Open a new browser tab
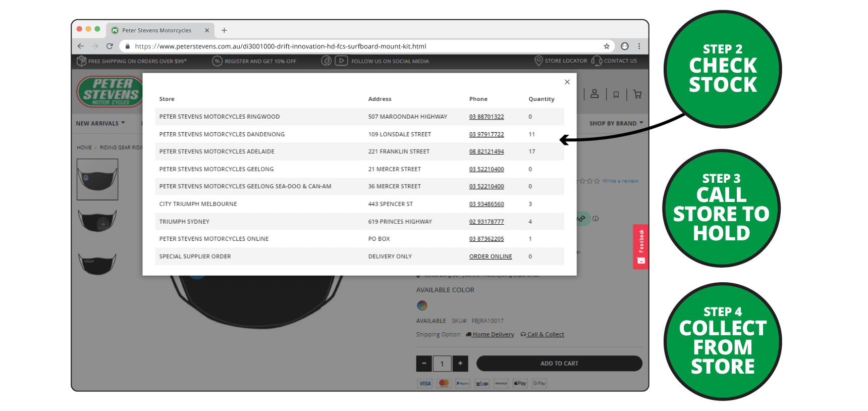 (224, 30)
